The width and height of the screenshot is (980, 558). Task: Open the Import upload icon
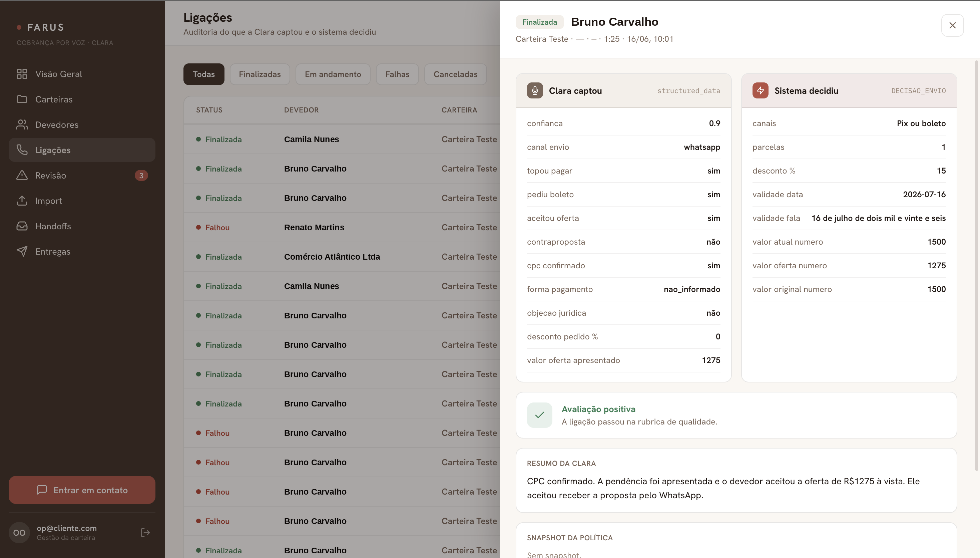[22, 201]
